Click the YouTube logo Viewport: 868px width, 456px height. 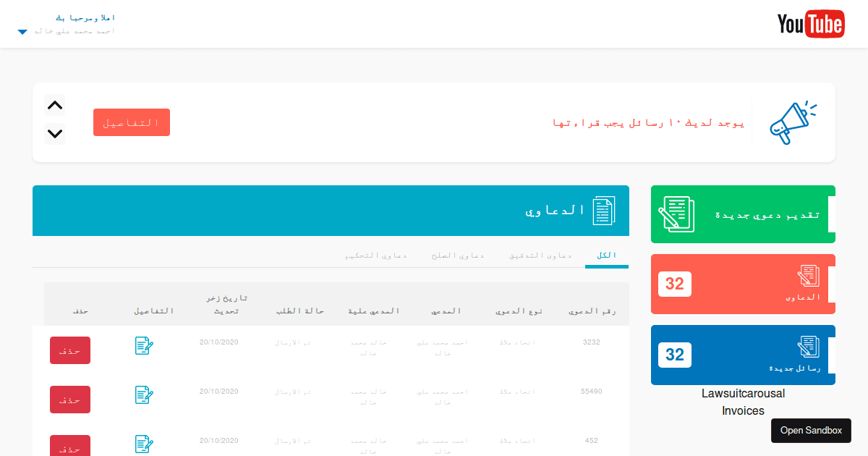click(811, 23)
